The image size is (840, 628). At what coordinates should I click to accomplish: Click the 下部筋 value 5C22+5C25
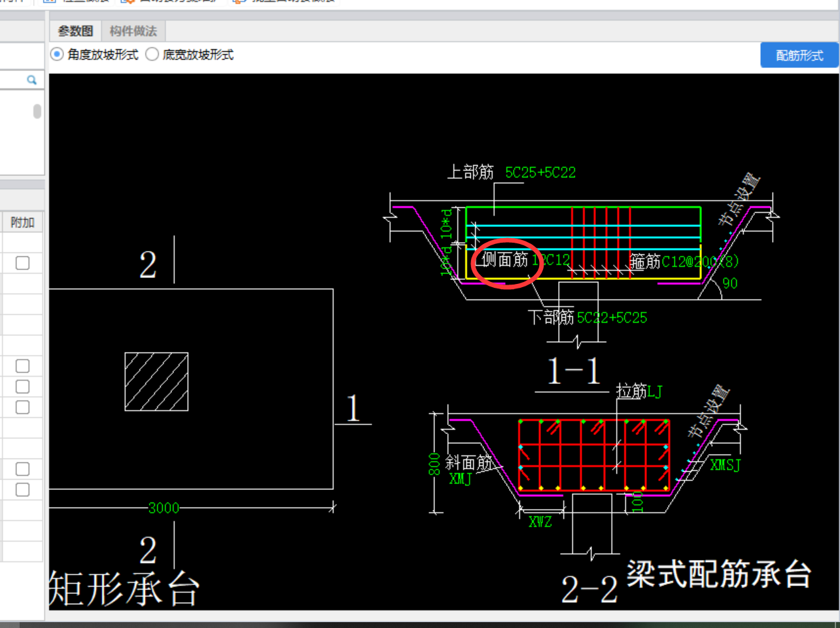click(612, 318)
